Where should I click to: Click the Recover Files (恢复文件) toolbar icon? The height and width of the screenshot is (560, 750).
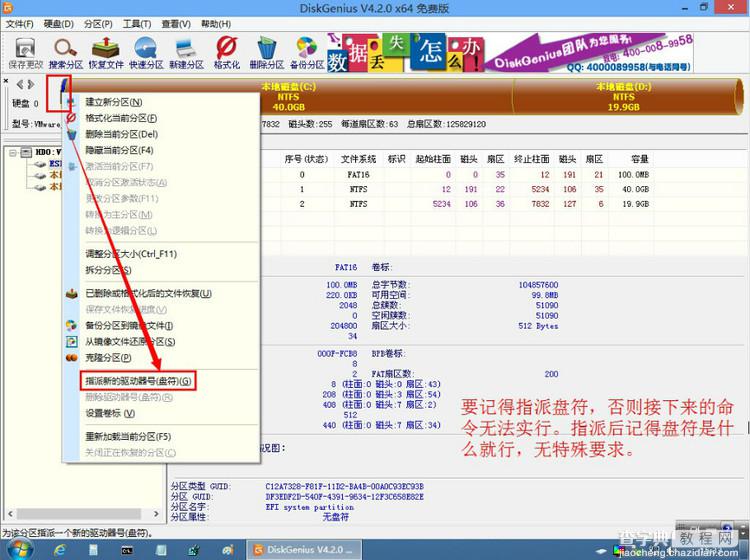[106, 53]
